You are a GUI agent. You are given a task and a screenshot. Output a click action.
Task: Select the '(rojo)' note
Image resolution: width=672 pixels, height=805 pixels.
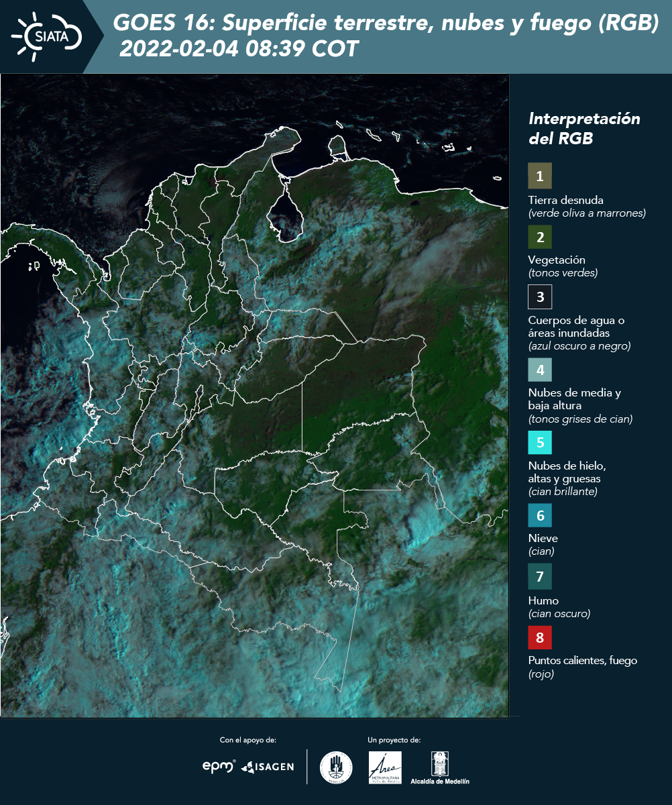coord(541,674)
